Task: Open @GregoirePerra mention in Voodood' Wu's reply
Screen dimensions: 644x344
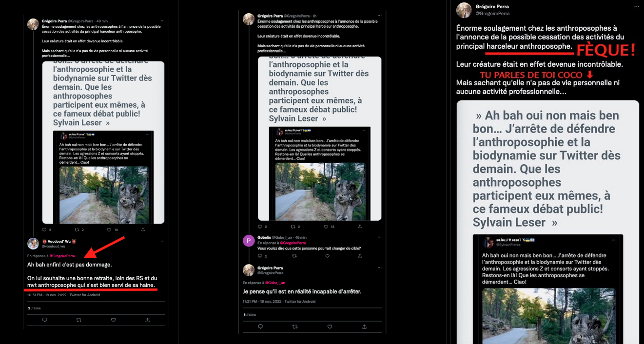Action: click(62, 256)
